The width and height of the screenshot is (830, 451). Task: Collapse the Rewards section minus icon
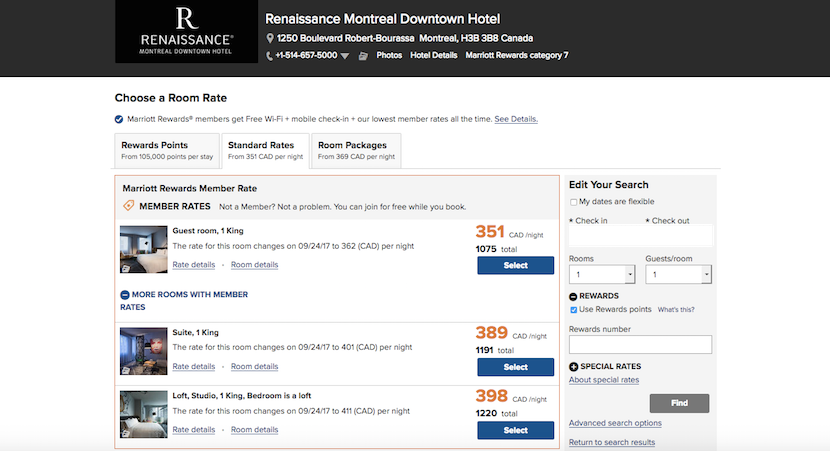coord(573,296)
